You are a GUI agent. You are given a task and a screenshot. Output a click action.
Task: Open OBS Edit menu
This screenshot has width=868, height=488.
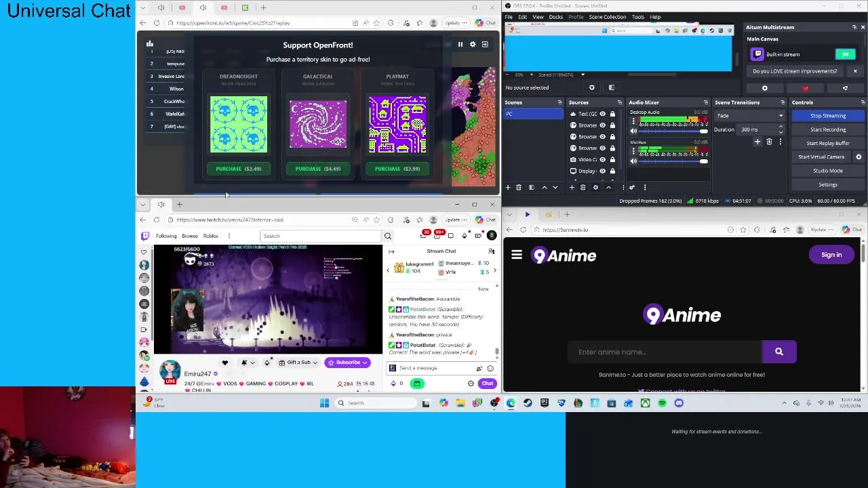coord(523,17)
